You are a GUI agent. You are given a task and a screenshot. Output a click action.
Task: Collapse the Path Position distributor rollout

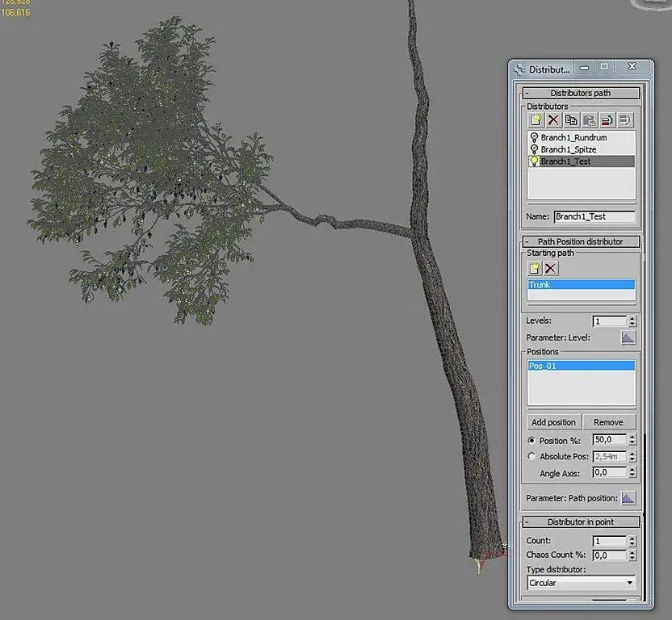tap(581, 241)
